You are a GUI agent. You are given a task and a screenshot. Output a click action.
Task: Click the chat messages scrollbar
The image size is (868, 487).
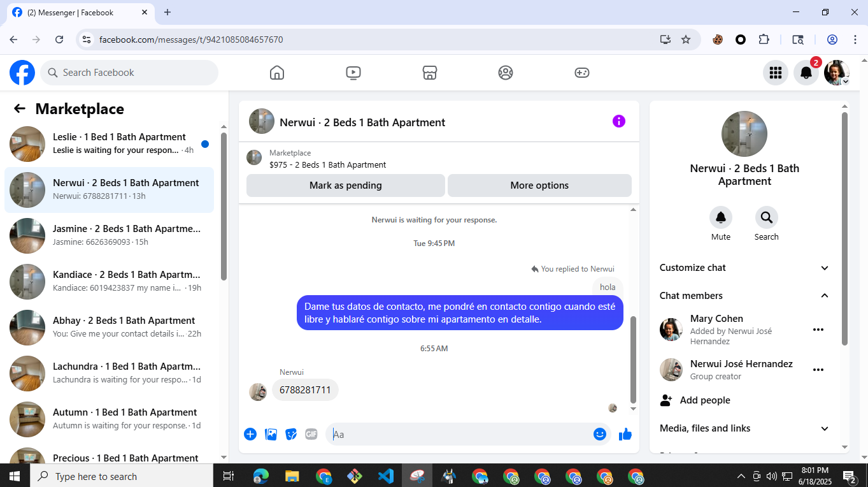pos(633,360)
